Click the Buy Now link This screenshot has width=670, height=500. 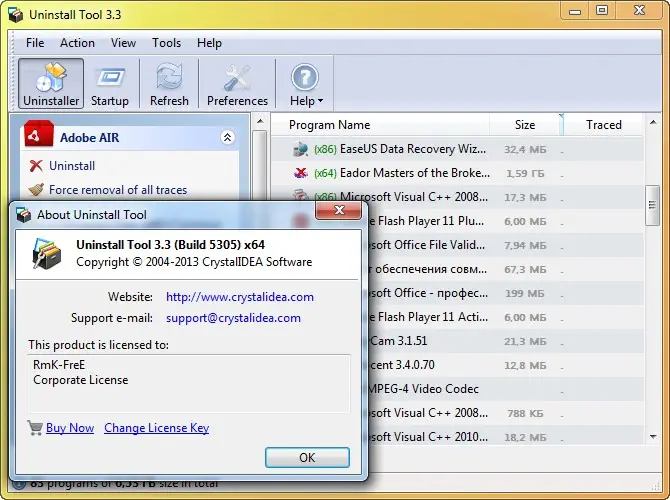[x=70, y=428]
